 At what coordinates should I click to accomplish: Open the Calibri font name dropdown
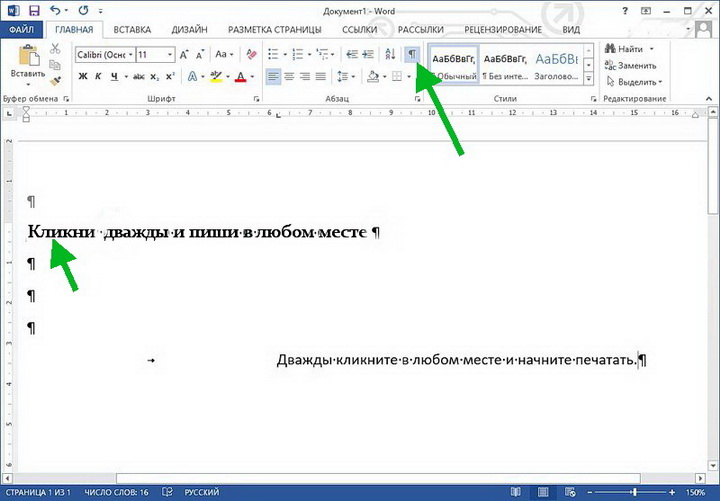(105, 54)
